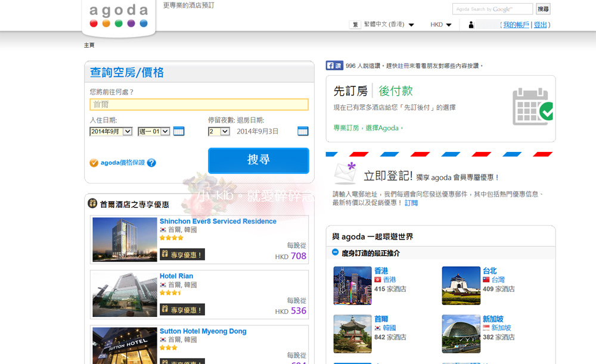Click the checkout date text 2014年9月3日
This screenshot has width=596, height=364.
[x=257, y=132]
